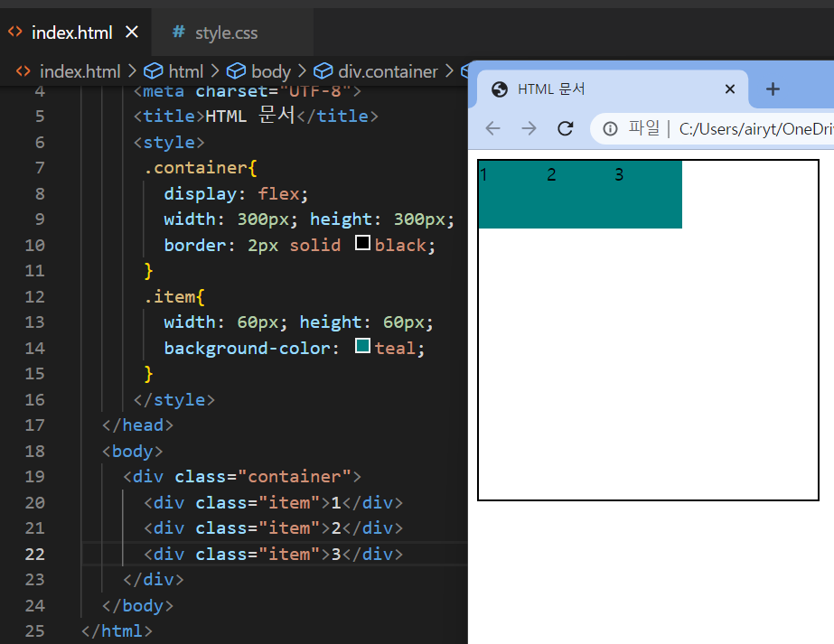Click the globe favicon on browser tab

pyautogui.click(x=500, y=89)
